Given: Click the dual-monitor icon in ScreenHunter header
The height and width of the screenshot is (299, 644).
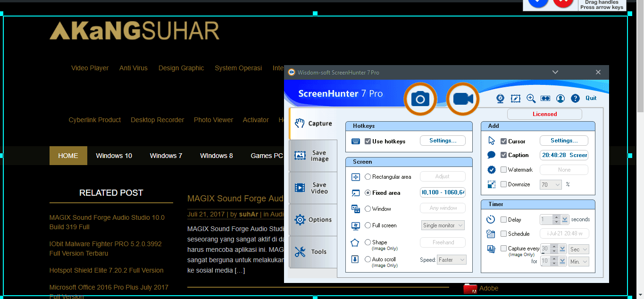Looking at the screenshot, I should (x=545, y=98).
